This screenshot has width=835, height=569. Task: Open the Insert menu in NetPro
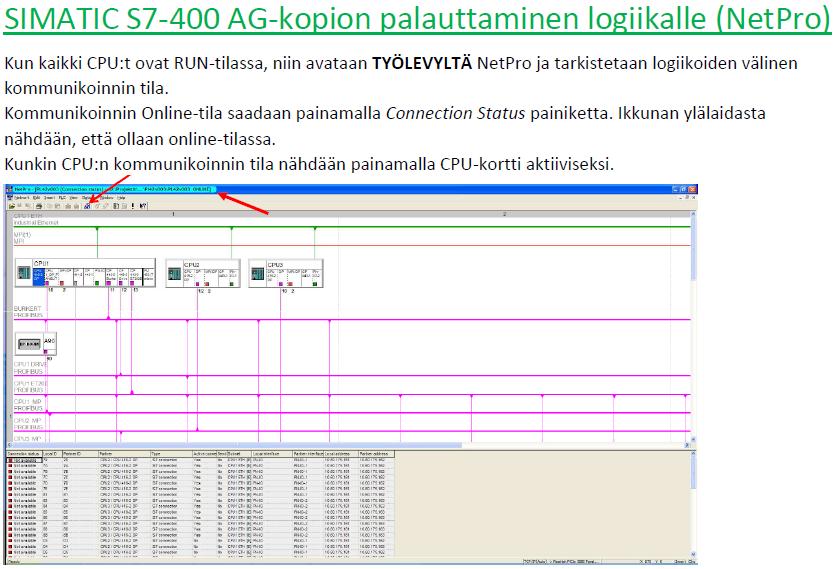coord(49,198)
